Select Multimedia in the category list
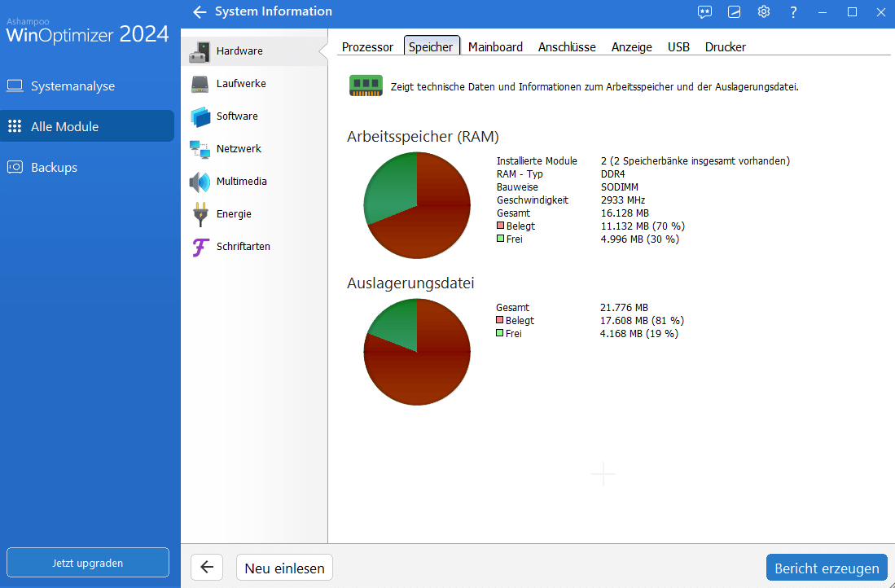The height and width of the screenshot is (588, 895). point(255,182)
